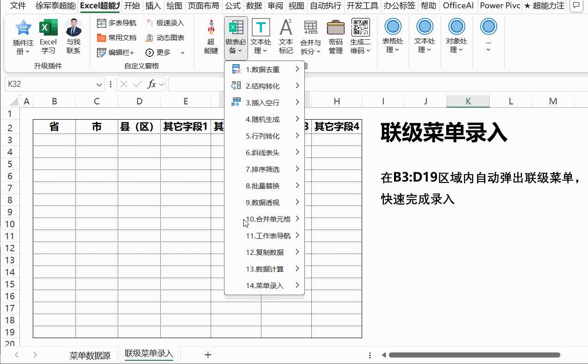
Task: Open 7.排序筛选 submenu
Action: [x=264, y=169]
